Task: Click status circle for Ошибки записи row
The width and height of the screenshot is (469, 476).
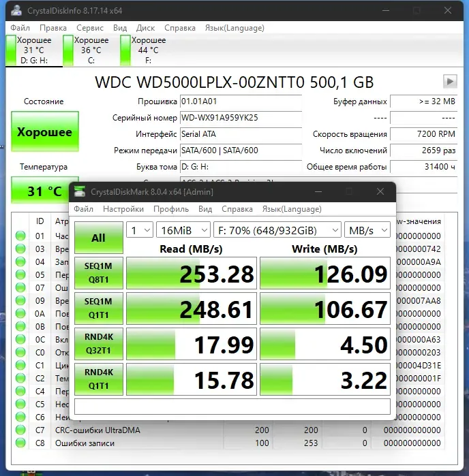Action: (x=20, y=443)
